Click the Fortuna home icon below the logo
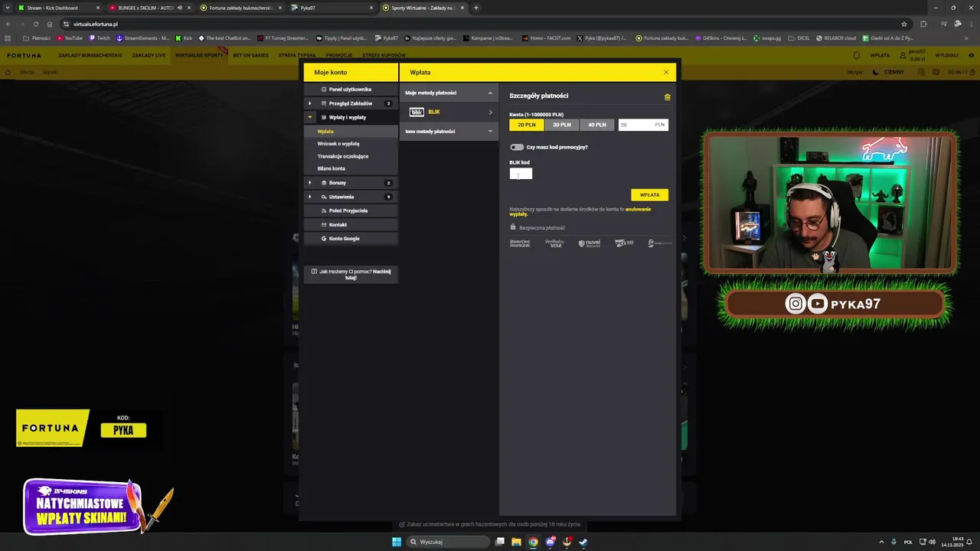 click(8, 72)
